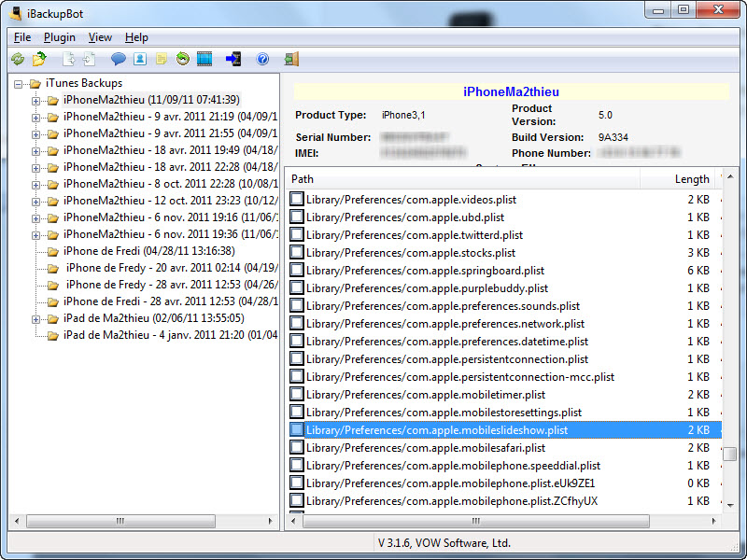Sort files by the Length column header

tap(678, 179)
